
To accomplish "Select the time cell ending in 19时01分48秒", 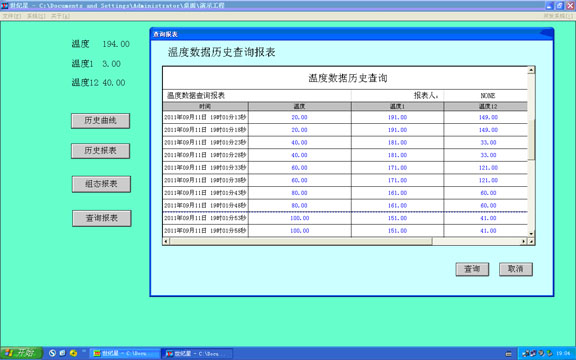I will click(x=205, y=206).
